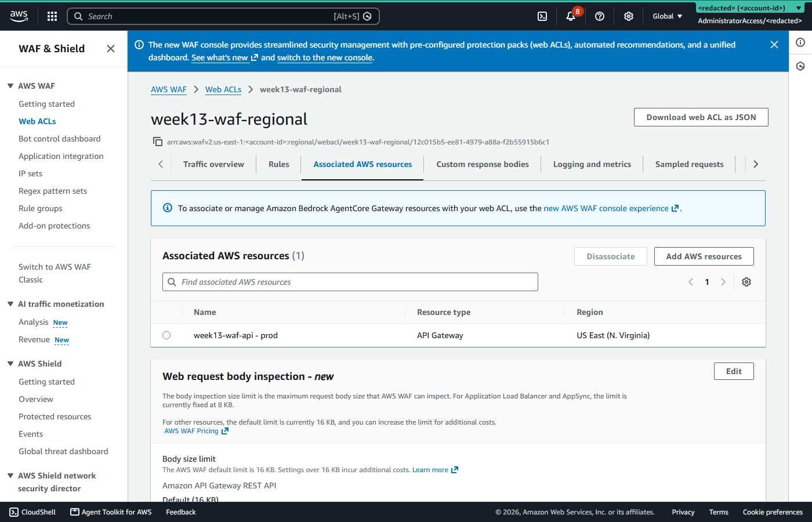The image size is (812, 522).
Task: Focus the top Search field
Action: pyautogui.click(x=223, y=16)
